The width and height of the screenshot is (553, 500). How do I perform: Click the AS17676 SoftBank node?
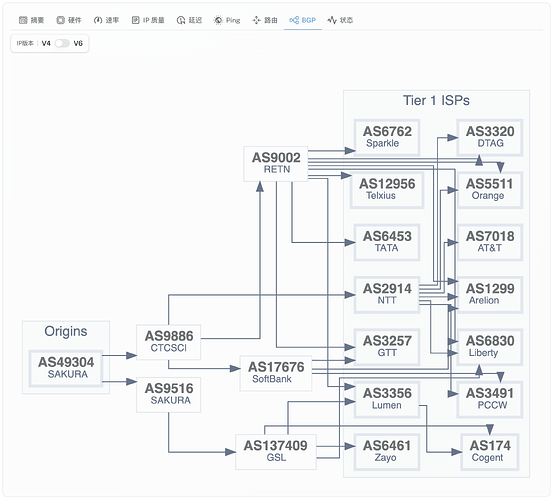pos(276,373)
